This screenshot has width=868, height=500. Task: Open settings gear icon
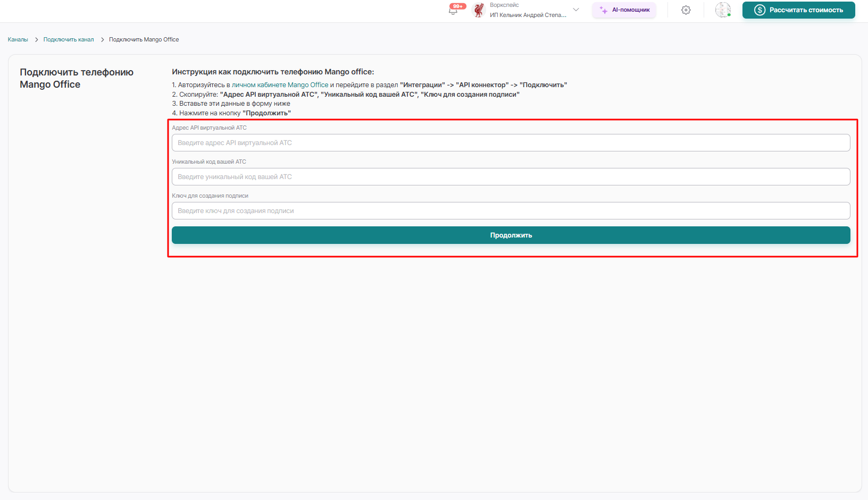pos(686,10)
